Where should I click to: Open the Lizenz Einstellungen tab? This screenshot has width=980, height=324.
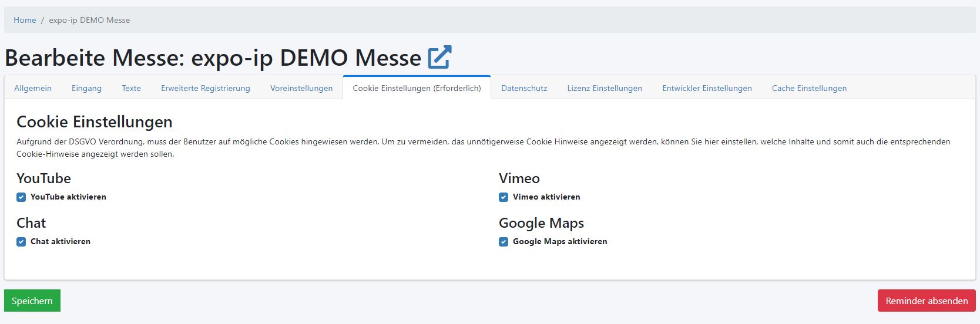coord(605,88)
